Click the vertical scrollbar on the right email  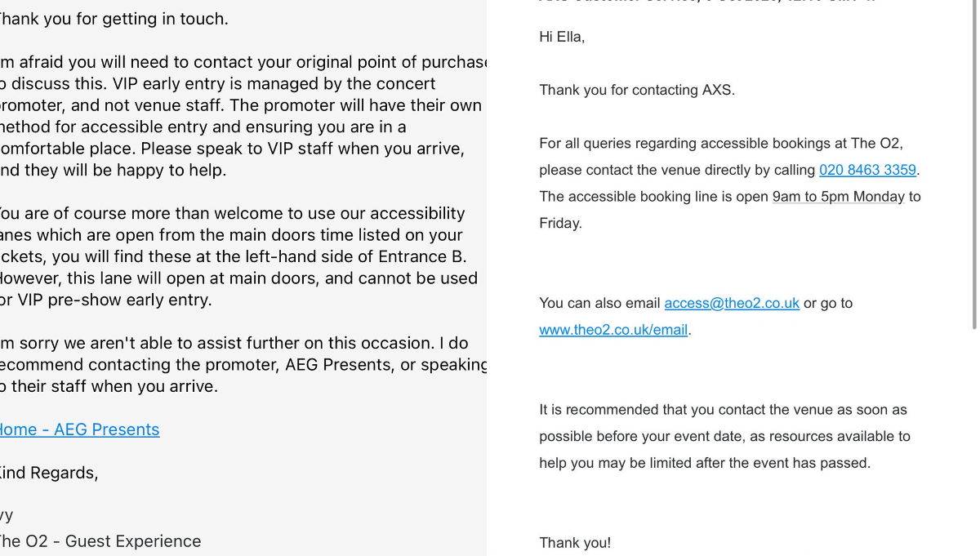tap(973, 163)
